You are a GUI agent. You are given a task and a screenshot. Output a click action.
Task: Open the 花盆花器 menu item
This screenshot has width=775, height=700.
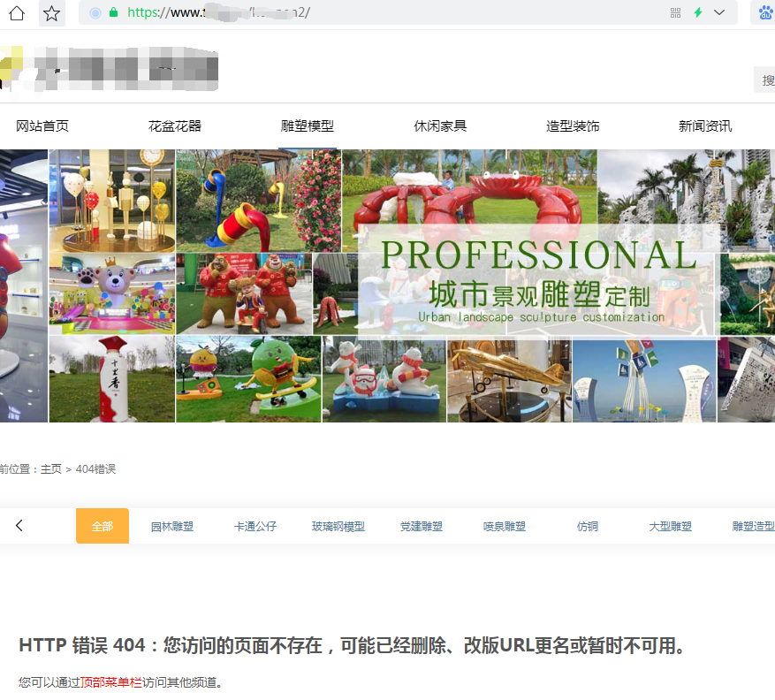(175, 126)
